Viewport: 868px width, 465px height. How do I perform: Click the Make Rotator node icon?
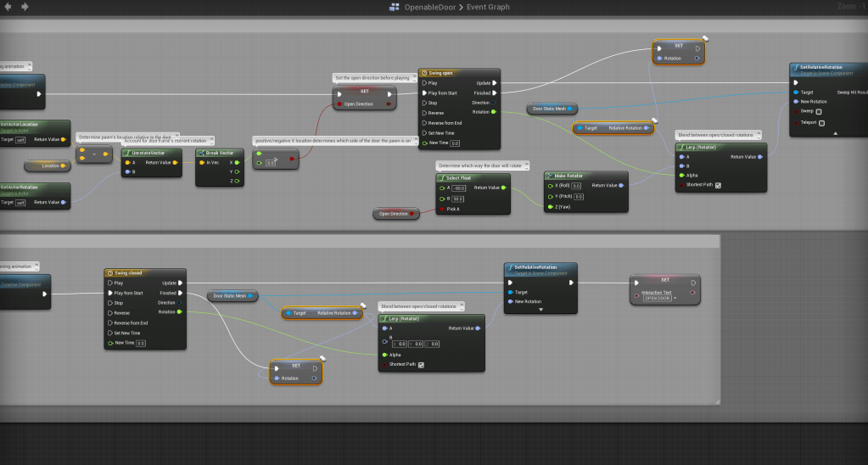pyautogui.click(x=549, y=176)
